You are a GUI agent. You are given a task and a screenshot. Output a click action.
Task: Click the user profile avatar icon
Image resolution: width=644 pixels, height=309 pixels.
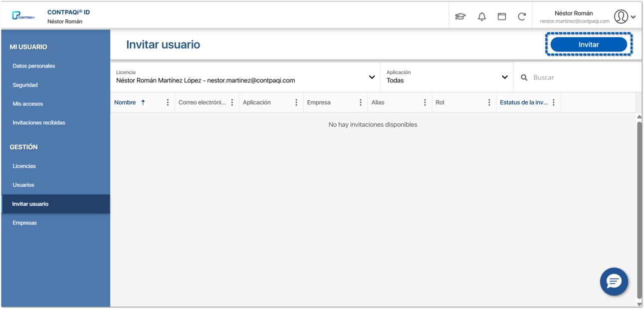pos(621,16)
